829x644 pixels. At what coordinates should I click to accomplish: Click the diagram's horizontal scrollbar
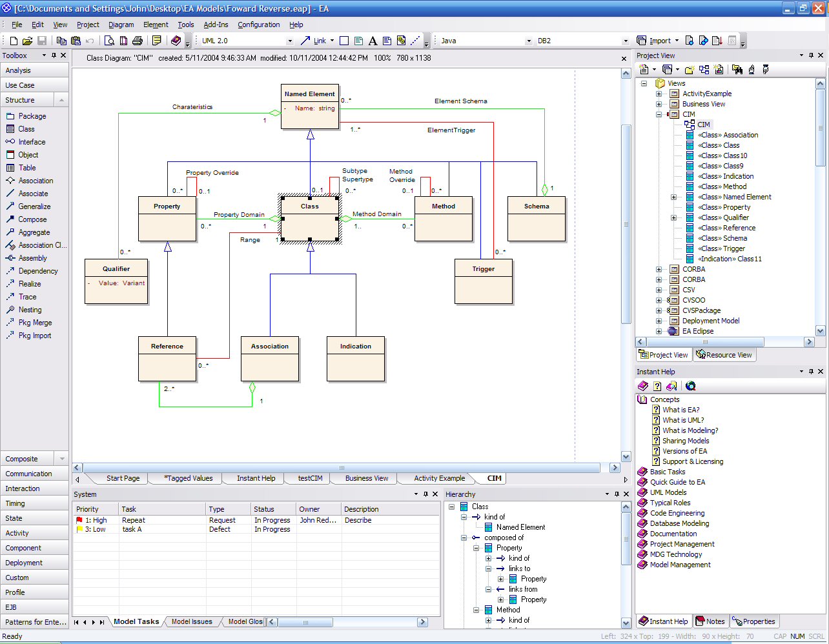(x=342, y=468)
